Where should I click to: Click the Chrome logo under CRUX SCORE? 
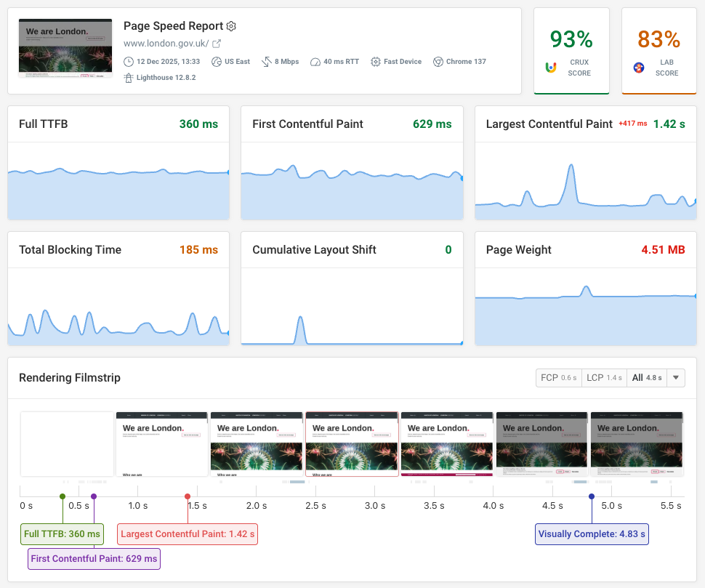coord(551,67)
